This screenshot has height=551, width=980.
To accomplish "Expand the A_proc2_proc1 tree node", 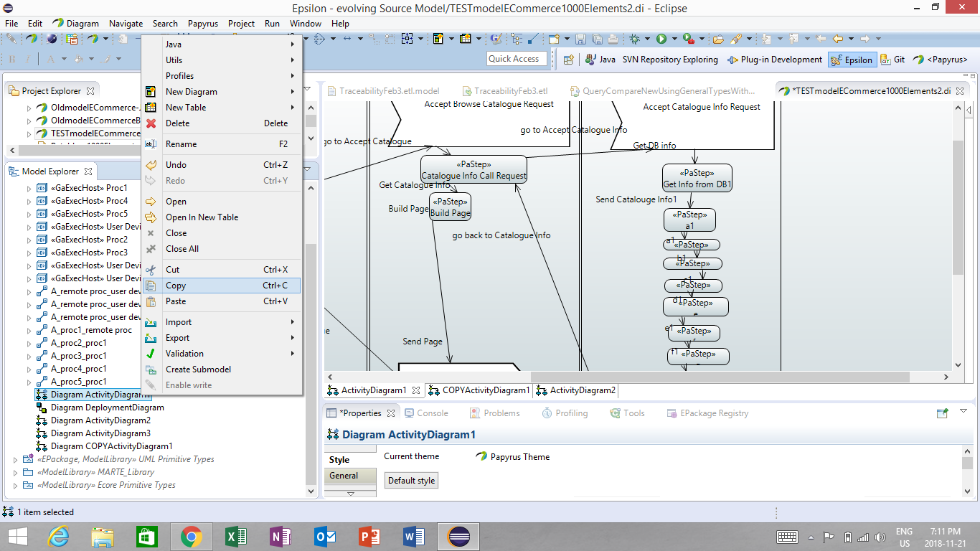I will point(29,343).
